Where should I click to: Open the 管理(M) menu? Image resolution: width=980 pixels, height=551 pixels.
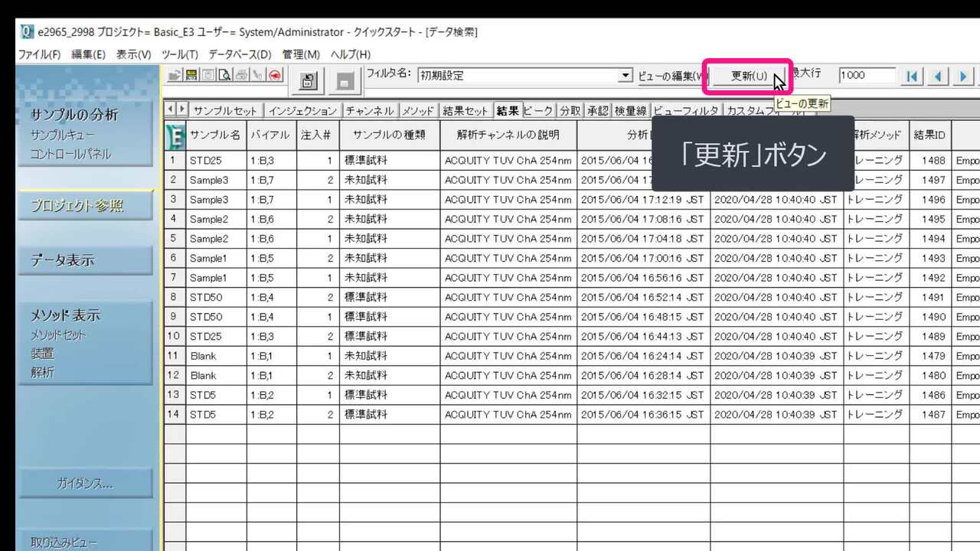(301, 54)
